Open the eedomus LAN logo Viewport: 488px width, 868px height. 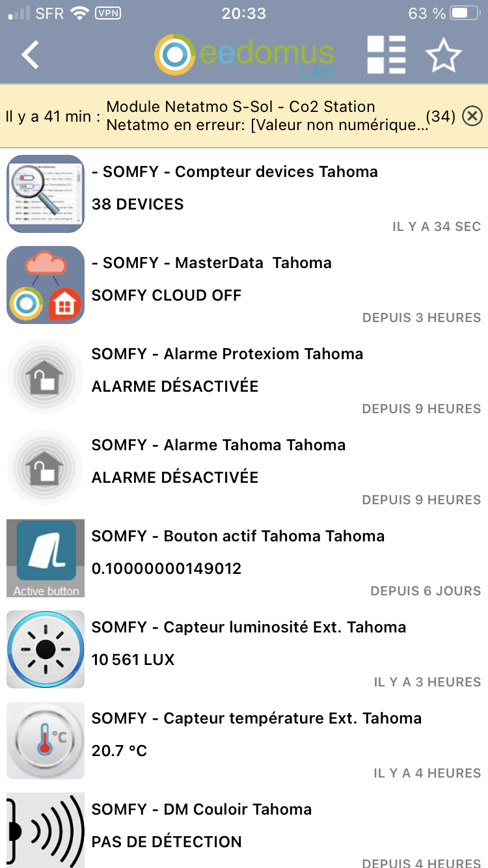click(244, 55)
